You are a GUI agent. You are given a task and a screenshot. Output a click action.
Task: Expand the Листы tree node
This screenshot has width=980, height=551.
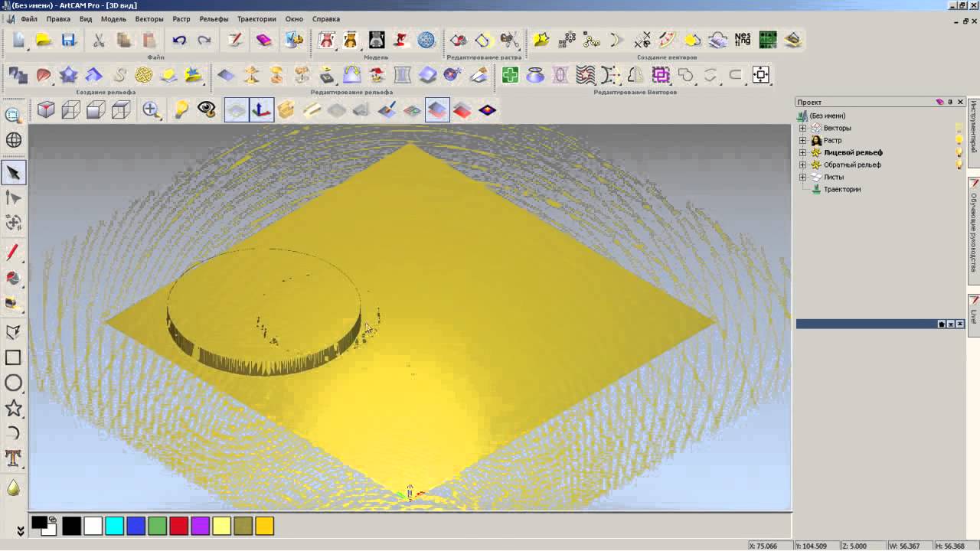click(802, 177)
